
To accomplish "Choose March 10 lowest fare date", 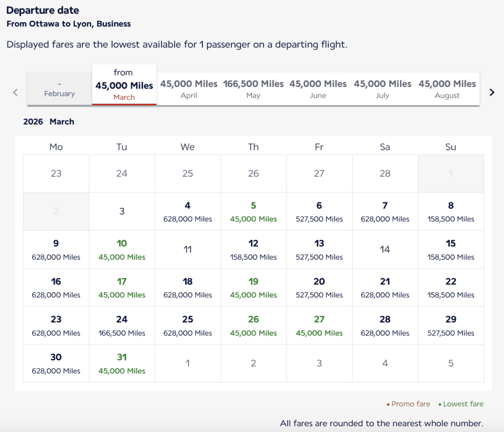I will point(122,249).
